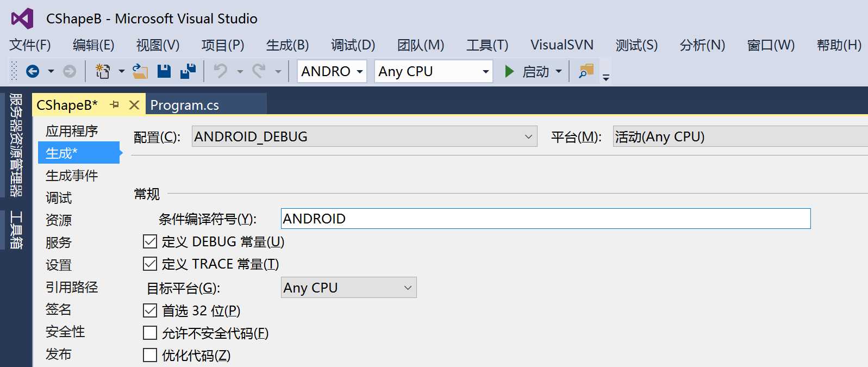Screen dimensions: 868x367
Task: Open the 文件(F) menu
Action: point(30,45)
